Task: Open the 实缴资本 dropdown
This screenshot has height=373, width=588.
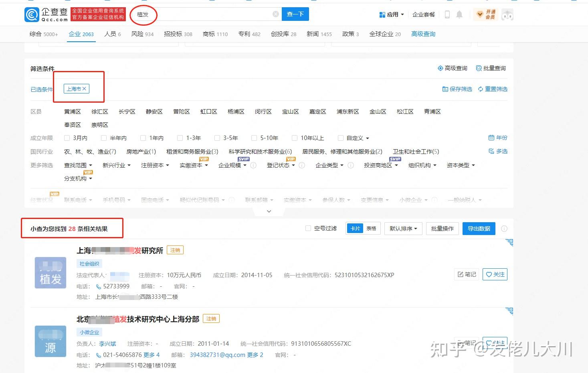Action: click(194, 165)
